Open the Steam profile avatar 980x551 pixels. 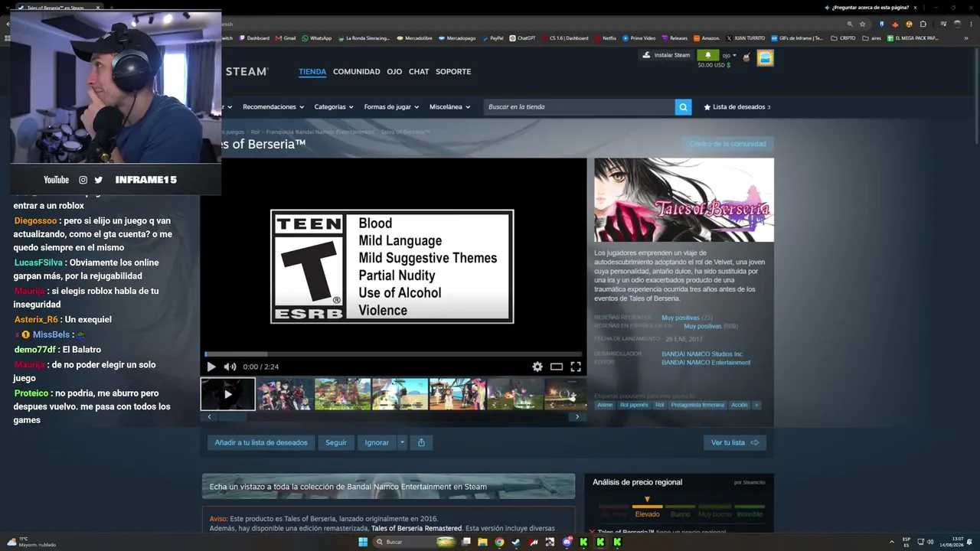(x=765, y=58)
